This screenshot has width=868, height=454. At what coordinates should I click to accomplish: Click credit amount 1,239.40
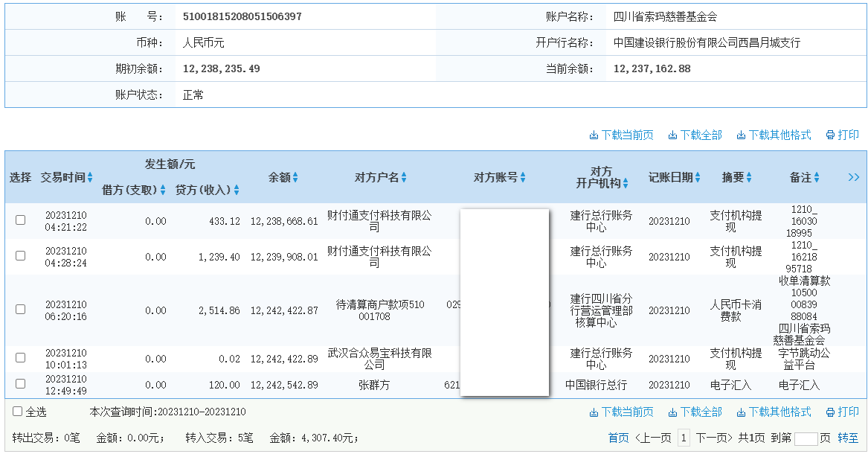click(x=219, y=257)
